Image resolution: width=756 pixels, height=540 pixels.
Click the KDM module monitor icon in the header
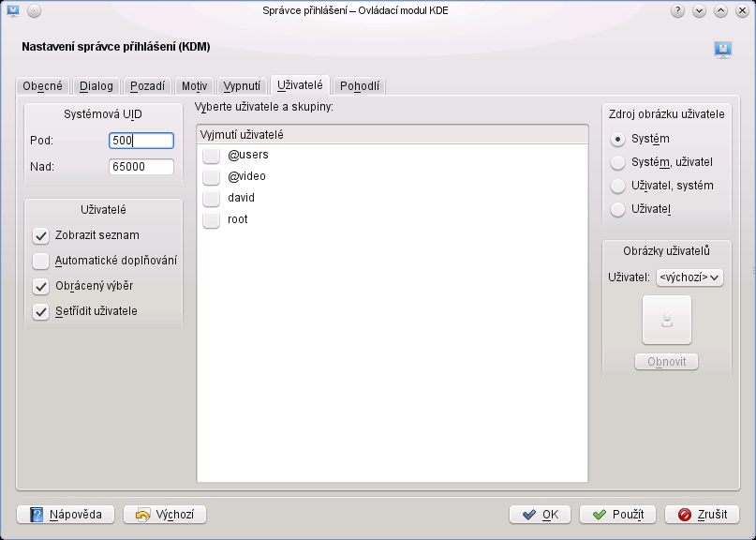(x=722, y=50)
